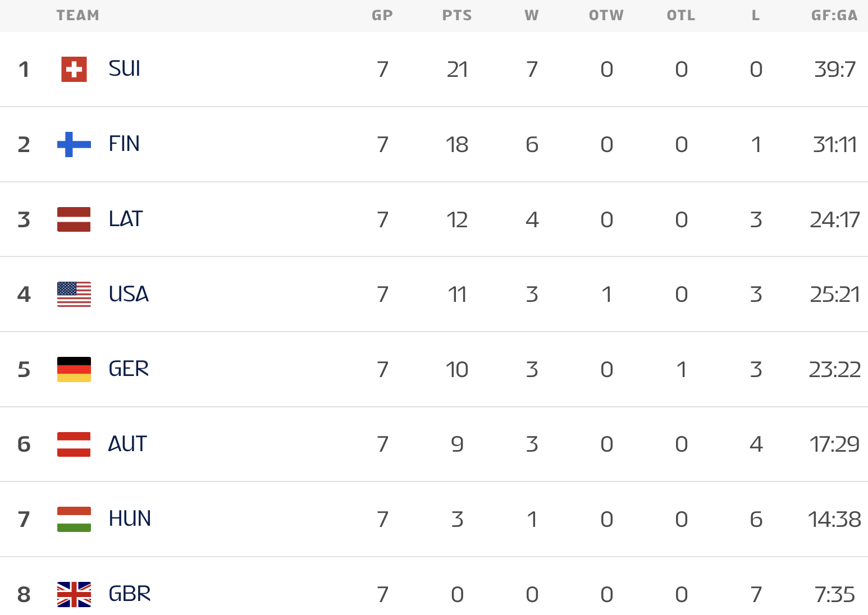Screen dimensions: 868x615
Task: Click the OTW column header
Action: pyautogui.click(x=606, y=16)
